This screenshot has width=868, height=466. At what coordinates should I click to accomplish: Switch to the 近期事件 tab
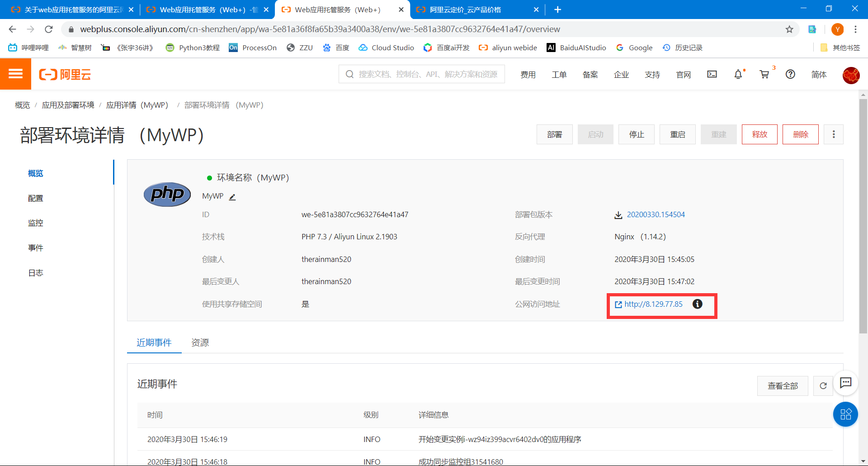coord(154,342)
